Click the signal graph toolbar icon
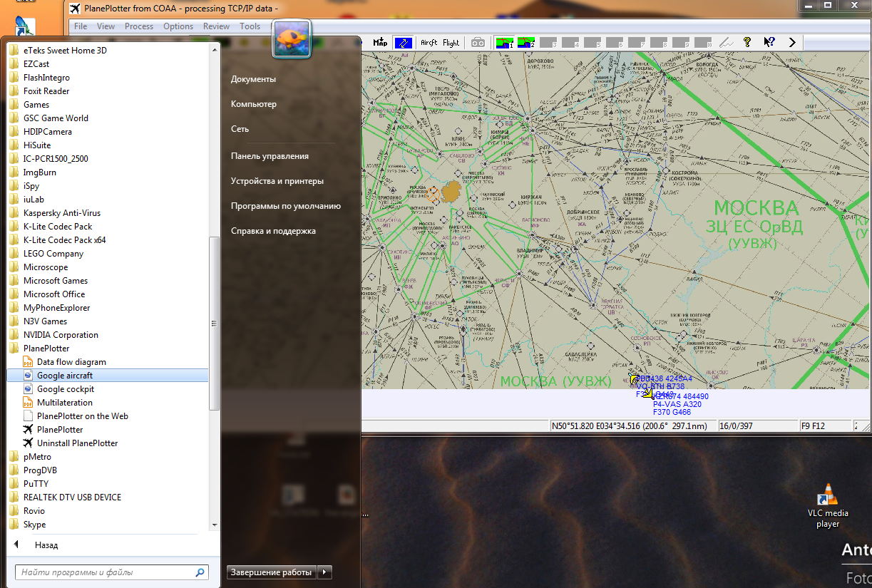The image size is (872, 588). pyautogui.click(x=726, y=43)
